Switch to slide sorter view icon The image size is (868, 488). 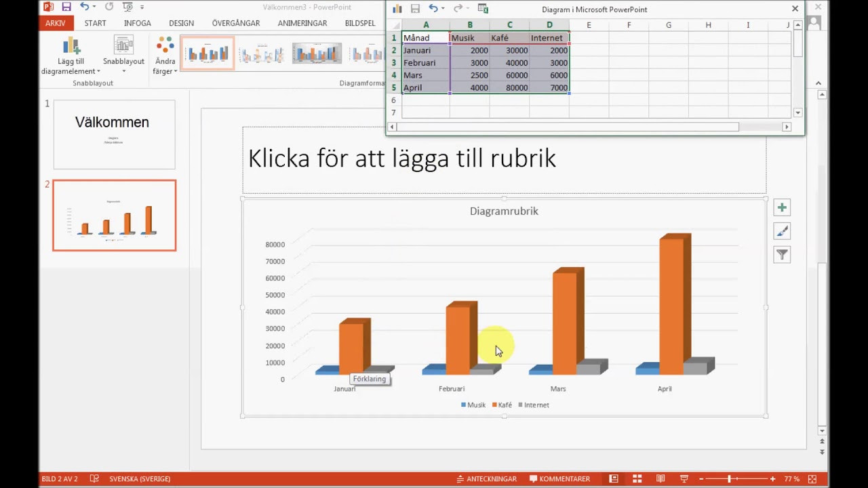pos(637,479)
